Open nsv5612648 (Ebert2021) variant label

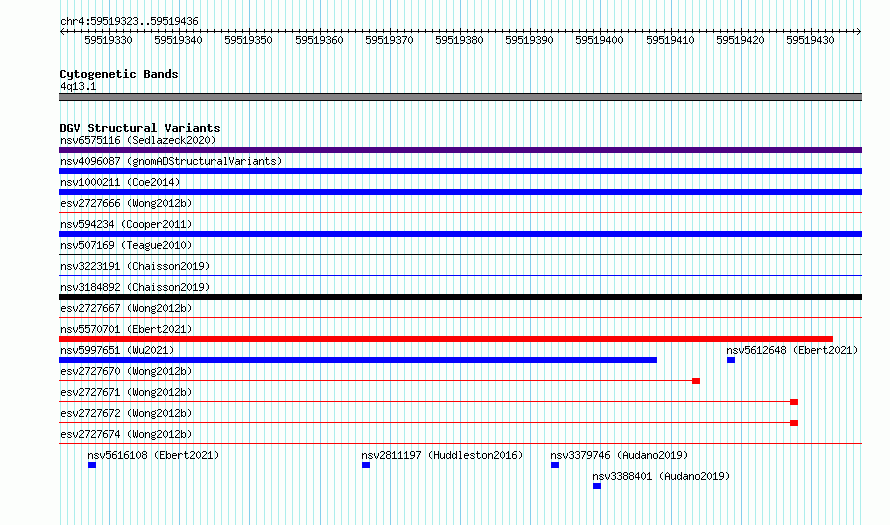(x=792, y=350)
